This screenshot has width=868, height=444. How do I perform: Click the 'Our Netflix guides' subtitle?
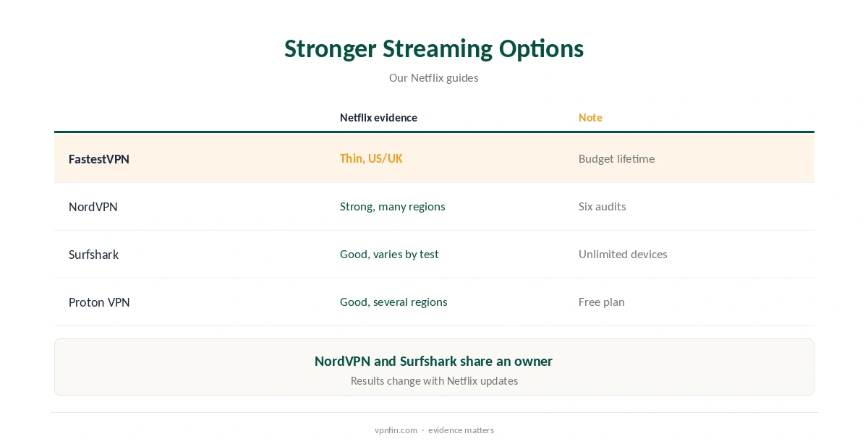point(434,77)
